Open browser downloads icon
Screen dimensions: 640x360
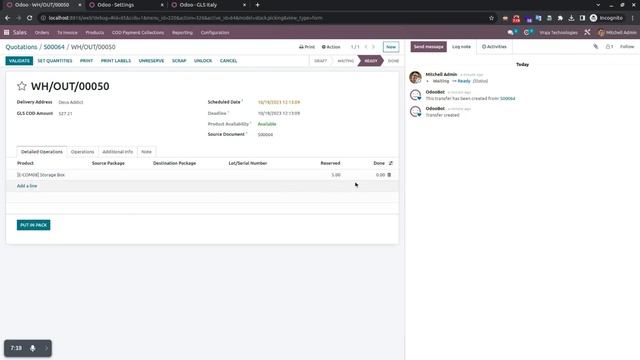571,18
